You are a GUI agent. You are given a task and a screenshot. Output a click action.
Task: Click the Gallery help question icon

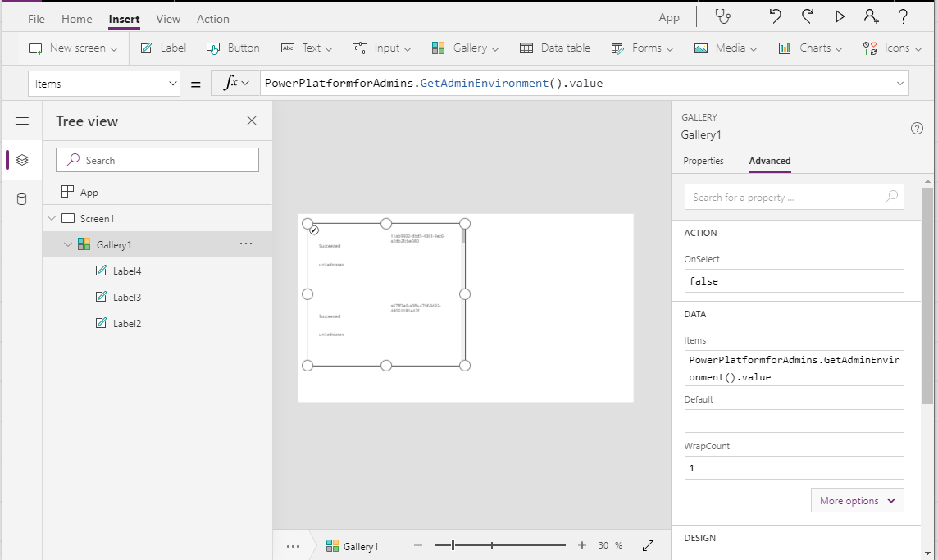coord(917,128)
